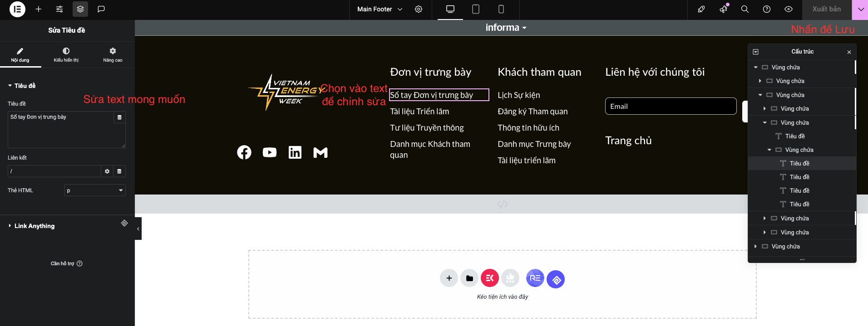Click the add element plus icon
The height and width of the screenshot is (326, 868).
[x=39, y=9]
